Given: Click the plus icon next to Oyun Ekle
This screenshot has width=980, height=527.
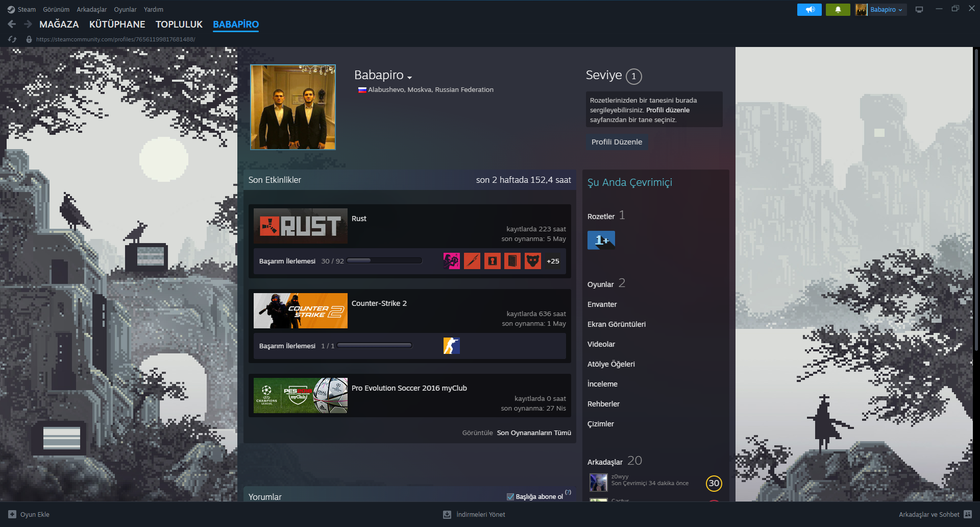Looking at the screenshot, I should pyautogui.click(x=12, y=514).
